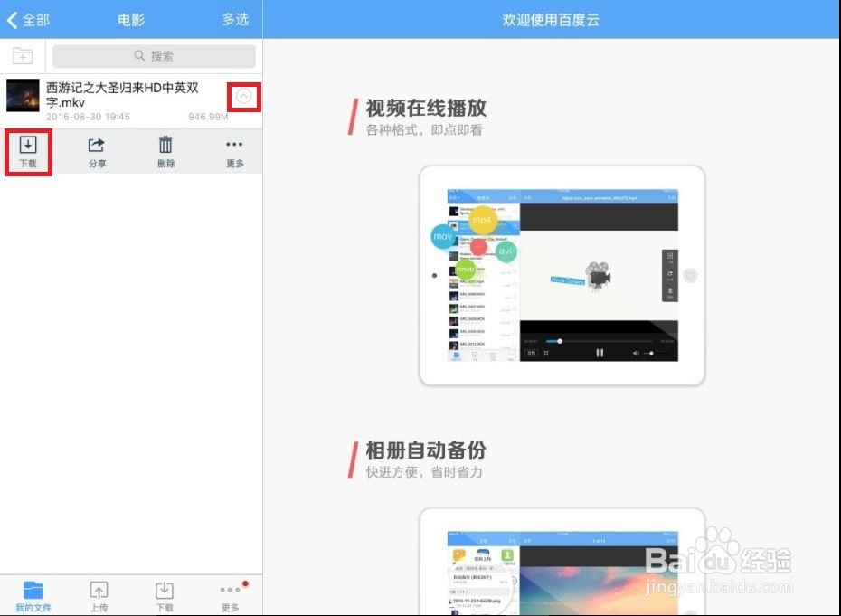The height and width of the screenshot is (616, 841).
Task: Create new folder with folder-plus icon
Action: [x=23, y=56]
